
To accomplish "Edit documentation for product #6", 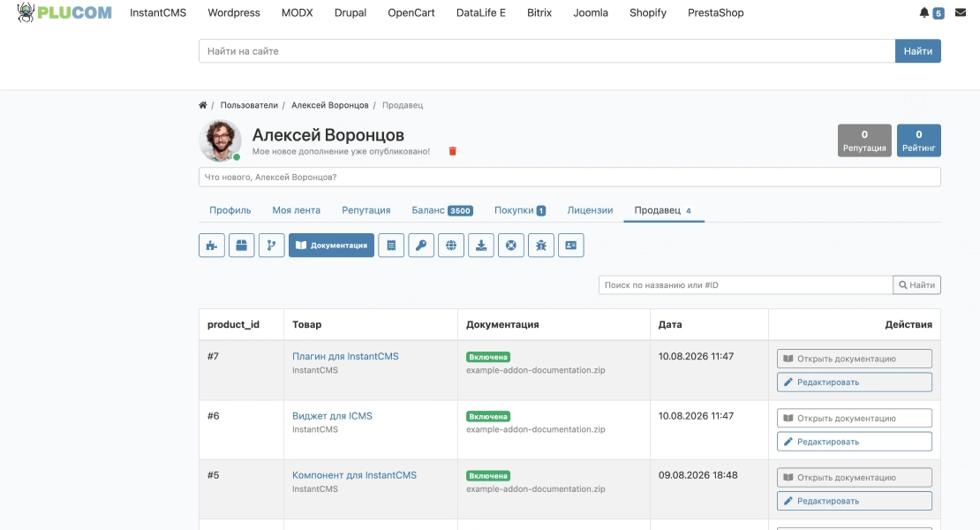I will (x=855, y=442).
